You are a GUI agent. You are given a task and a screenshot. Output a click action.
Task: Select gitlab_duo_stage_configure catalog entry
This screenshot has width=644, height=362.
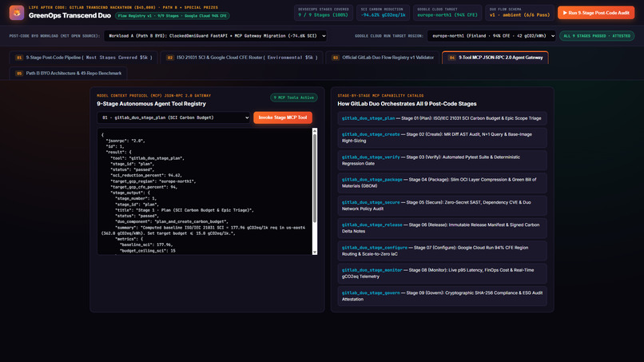click(x=442, y=251)
